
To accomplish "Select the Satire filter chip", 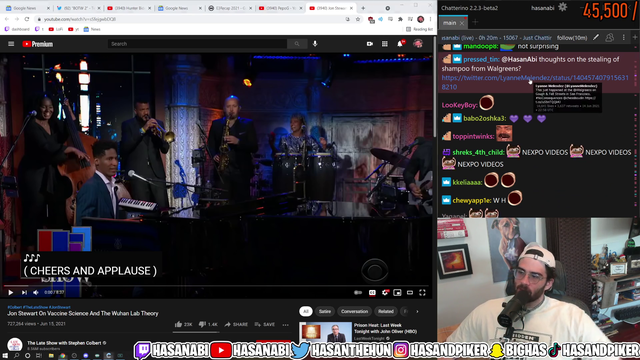I will [x=325, y=311].
